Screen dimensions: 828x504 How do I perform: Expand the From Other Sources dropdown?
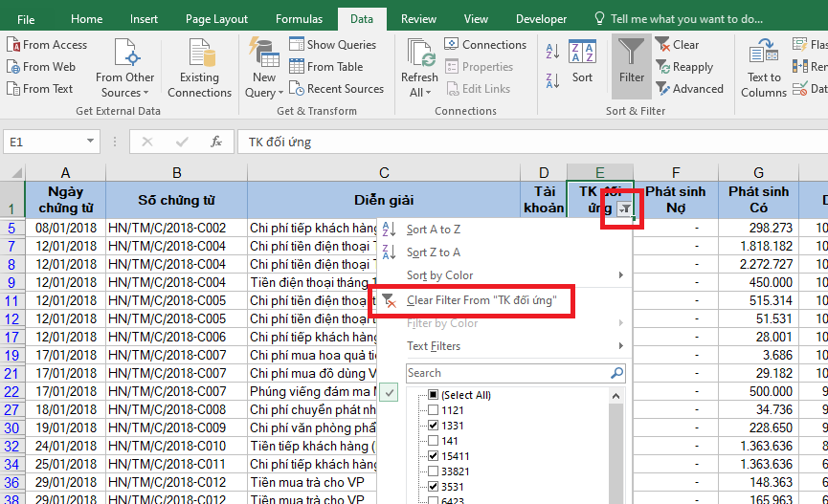tap(124, 85)
